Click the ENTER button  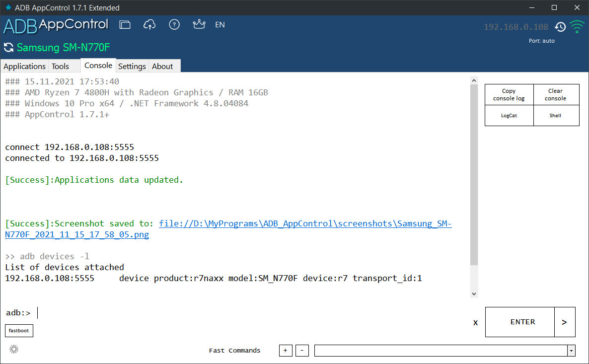click(520, 322)
